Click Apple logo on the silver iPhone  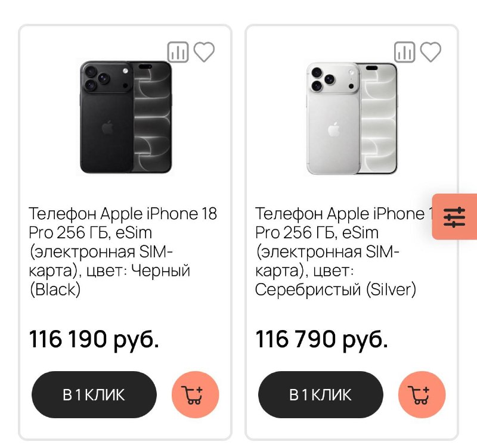tap(334, 129)
